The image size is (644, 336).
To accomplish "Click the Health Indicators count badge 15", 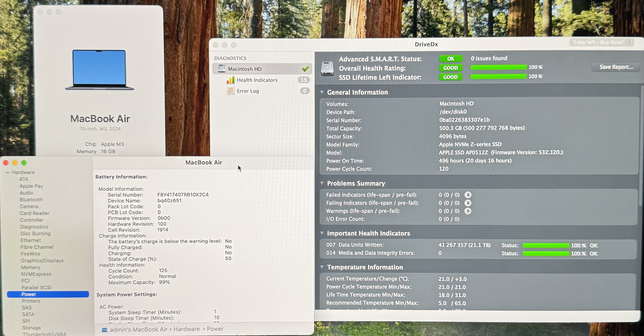I will pos(303,80).
